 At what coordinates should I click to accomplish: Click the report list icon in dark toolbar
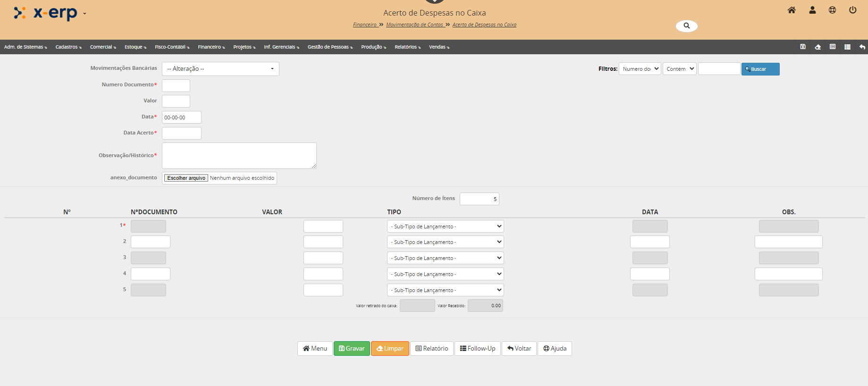pyautogui.click(x=833, y=47)
